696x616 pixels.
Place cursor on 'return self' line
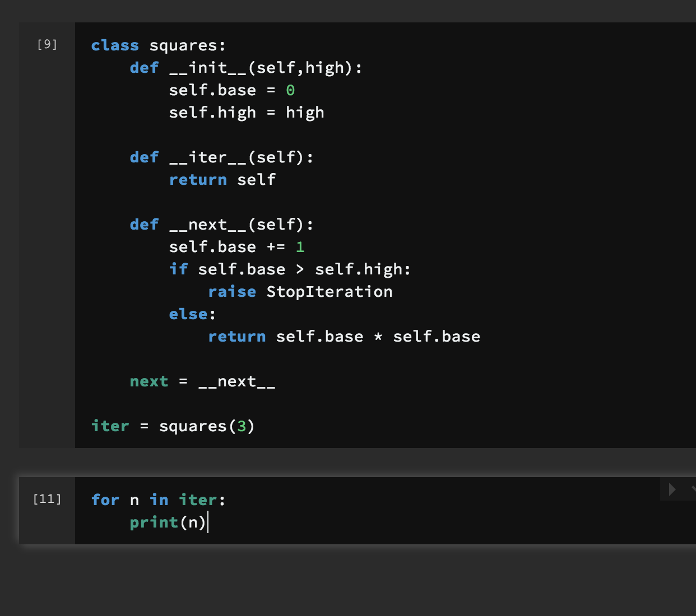coord(222,180)
